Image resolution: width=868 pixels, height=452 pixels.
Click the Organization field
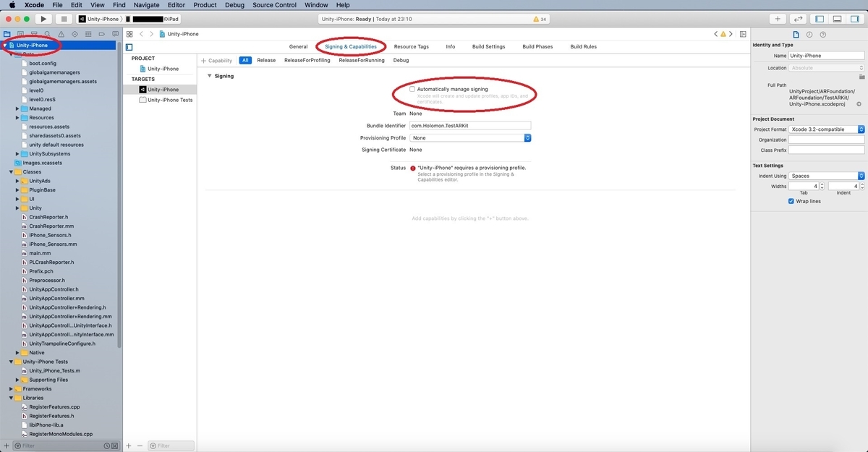pyautogui.click(x=827, y=140)
